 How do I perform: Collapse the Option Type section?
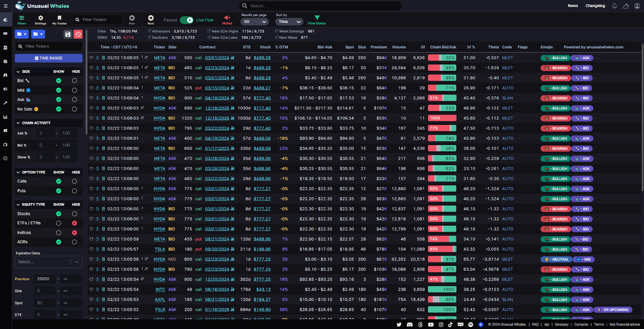(18, 172)
